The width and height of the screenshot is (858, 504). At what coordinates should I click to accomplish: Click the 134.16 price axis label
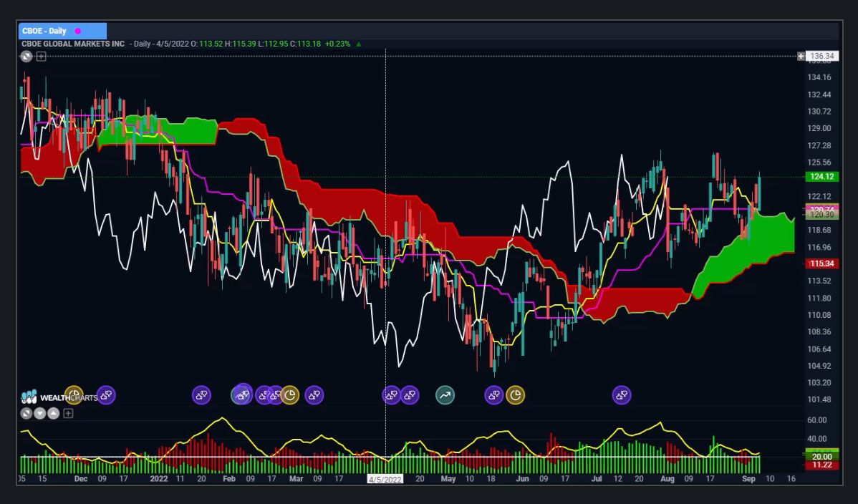[819, 77]
